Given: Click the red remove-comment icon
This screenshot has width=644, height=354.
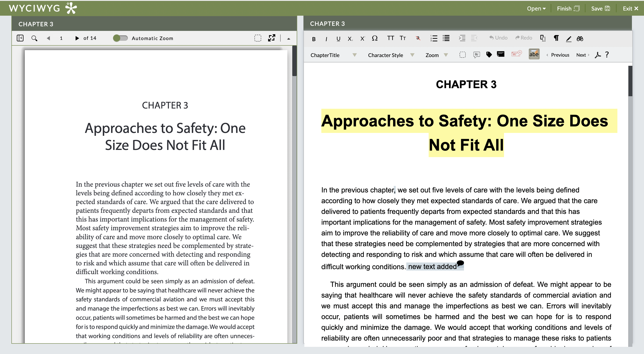Looking at the screenshot, I should [x=517, y=53].
